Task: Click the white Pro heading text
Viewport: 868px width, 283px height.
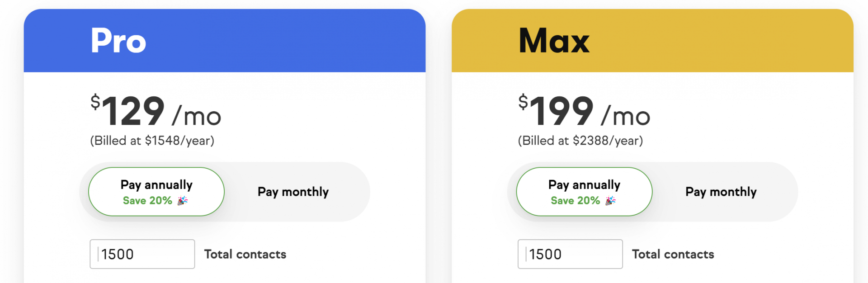Action: click(118, 41)
